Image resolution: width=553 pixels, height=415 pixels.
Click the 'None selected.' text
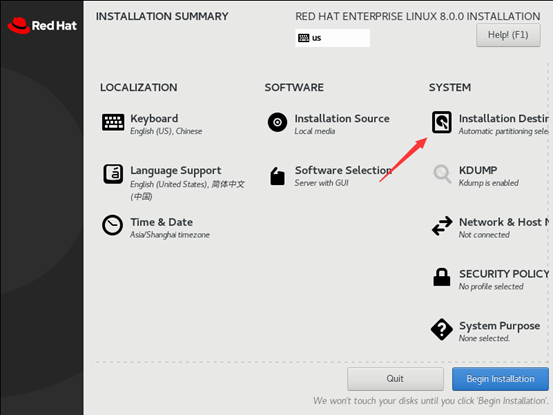[x=484, y=338]
